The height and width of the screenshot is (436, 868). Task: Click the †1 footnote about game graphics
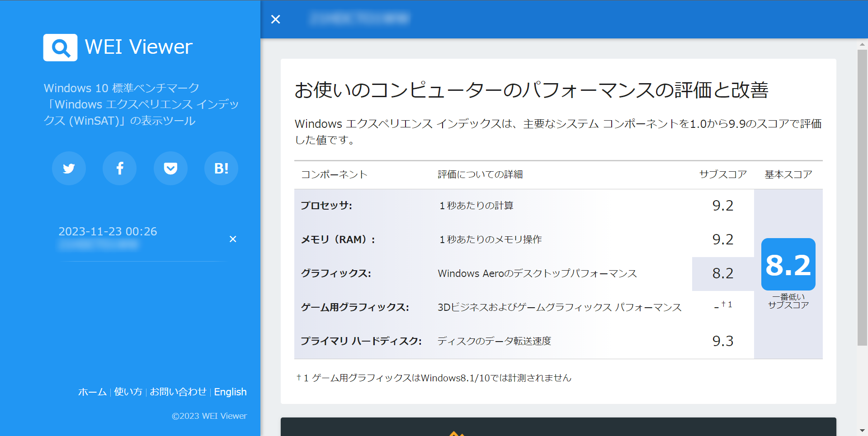click(434, 378)
